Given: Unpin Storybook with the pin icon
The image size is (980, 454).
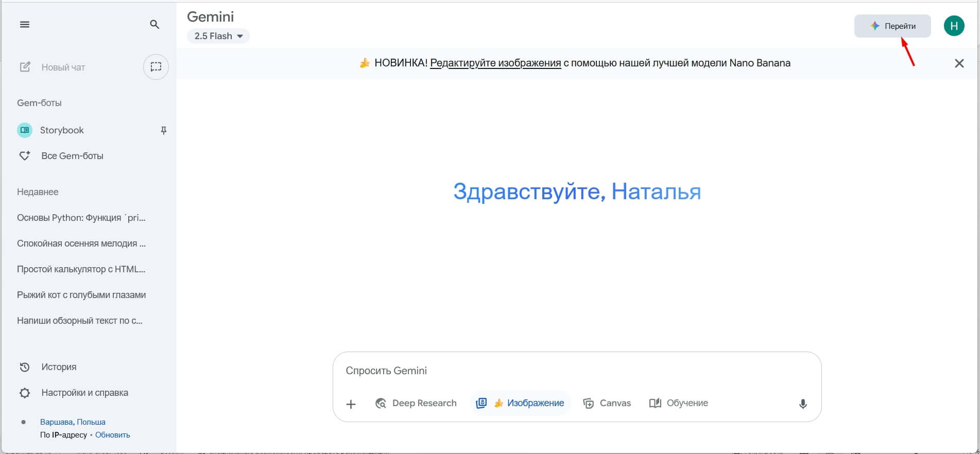Looking at the screenshot, I should point(164,130).
